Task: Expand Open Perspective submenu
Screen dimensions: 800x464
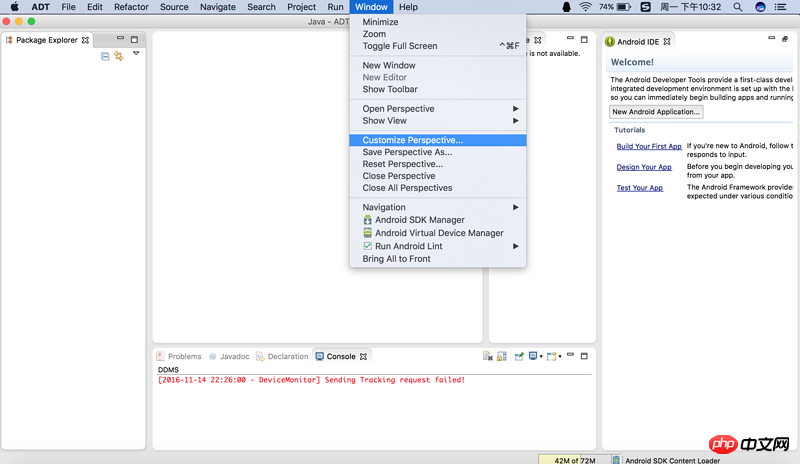Action: pyautogui.click(x=438, y=109)
